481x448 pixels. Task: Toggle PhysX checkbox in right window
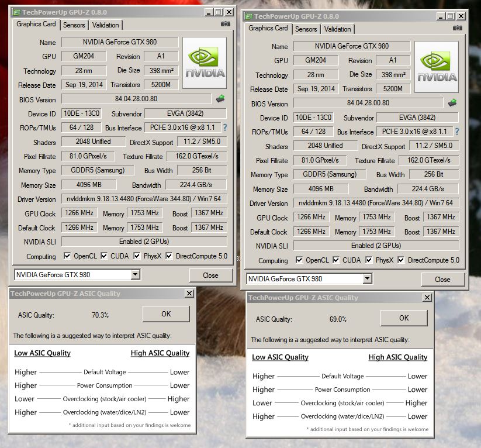click(x=369, y=260)
